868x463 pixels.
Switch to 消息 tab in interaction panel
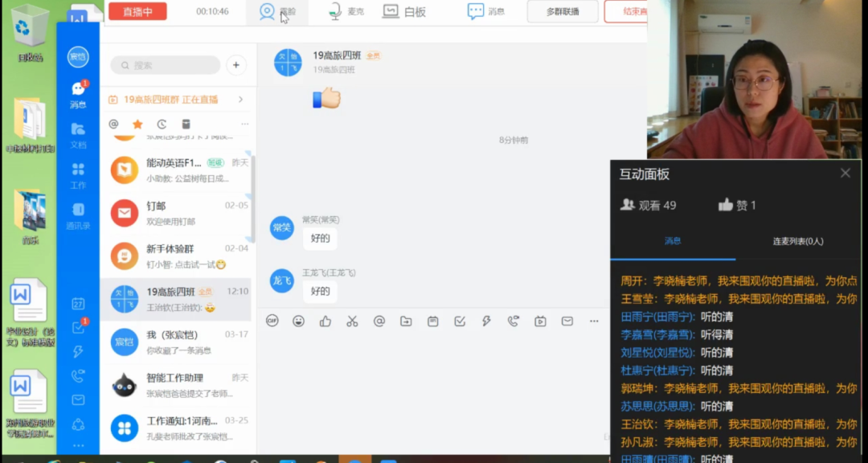coord(673,241)
